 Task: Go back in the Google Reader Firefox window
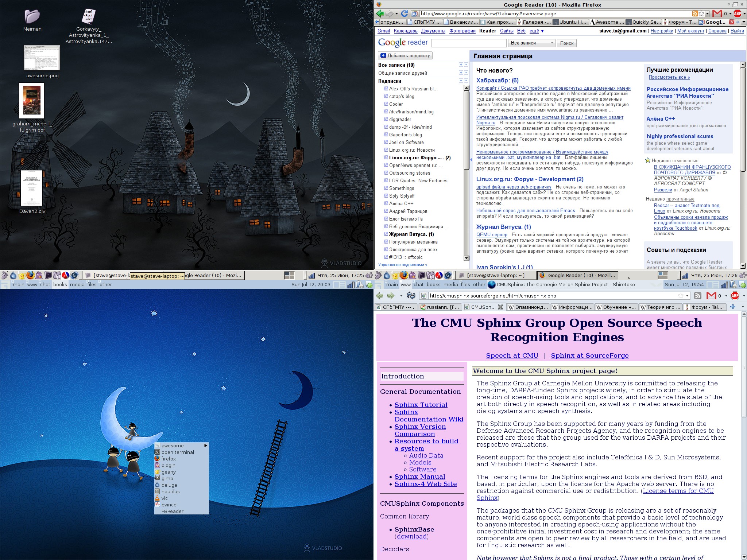pos(380,13)
